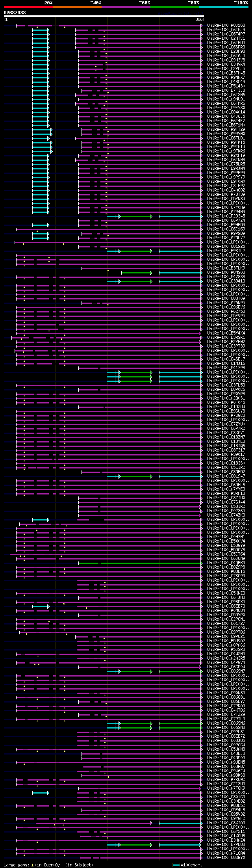
Task: Select the label UniRef100_A7R4H9
Action: (226, 212)
